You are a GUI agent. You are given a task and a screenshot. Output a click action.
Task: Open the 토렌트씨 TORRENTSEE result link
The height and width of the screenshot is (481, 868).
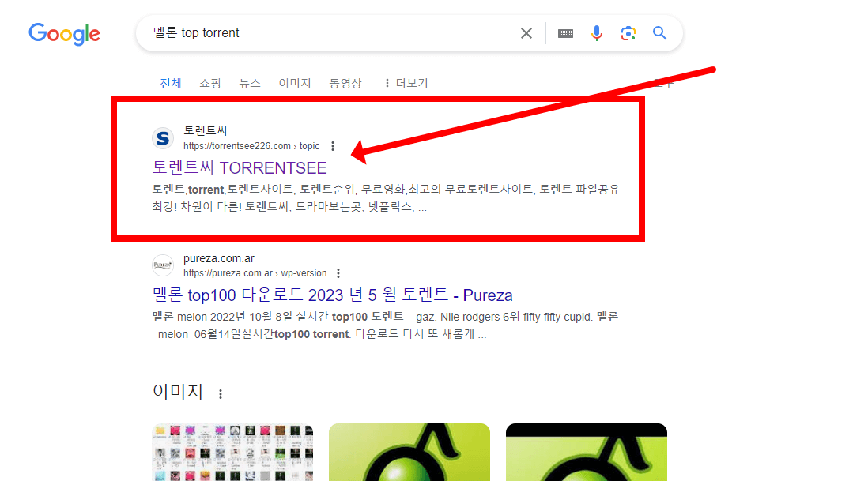pos(240,167)
